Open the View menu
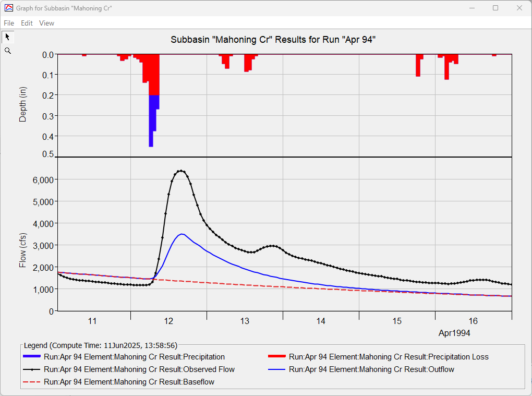532x396 pixels. 46,23
